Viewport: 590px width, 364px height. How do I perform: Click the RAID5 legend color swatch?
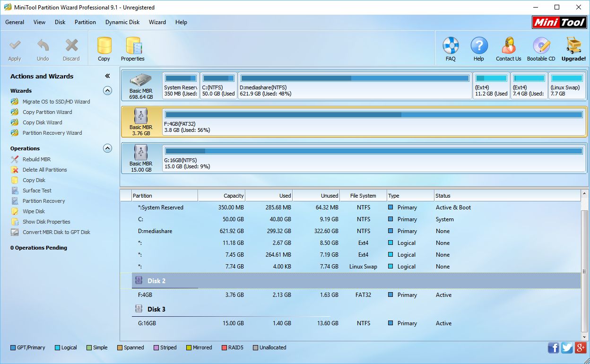(x=224, y=347)
